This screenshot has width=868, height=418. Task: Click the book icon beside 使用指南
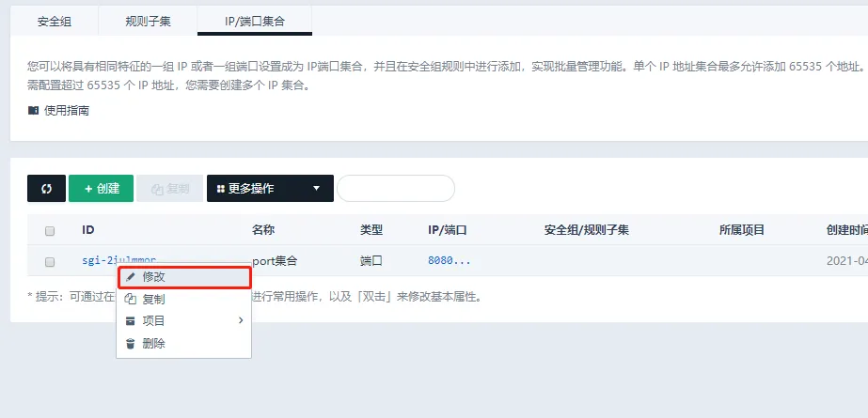point(34,110)
